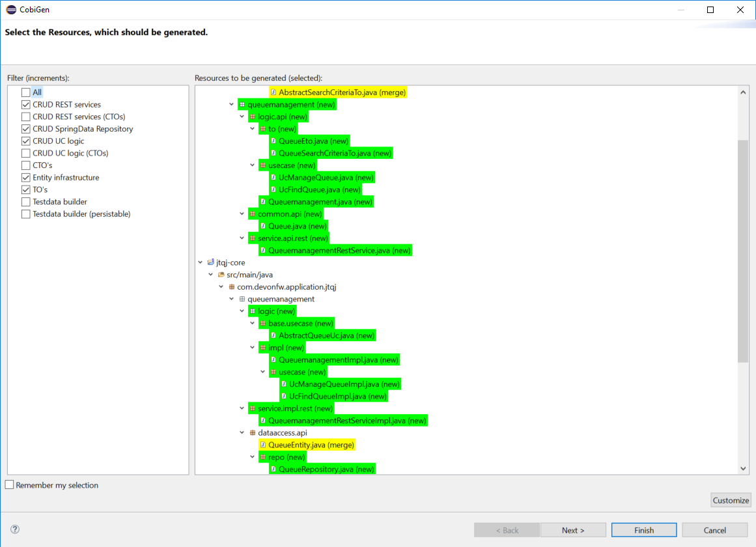The width and height of the screenshot is (756, 547).
Task: Uncheck CRUD SpringData Repository increment
Action: coord(26,129)
